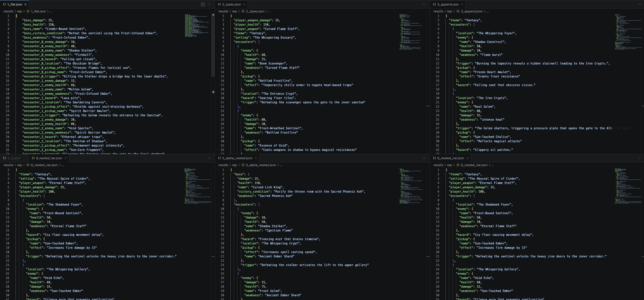Viewport: 644px width, 300px height.
Task: Expand the '…' breadcrumb after 5_alpha_nested.json
Action: click(281, 165)
